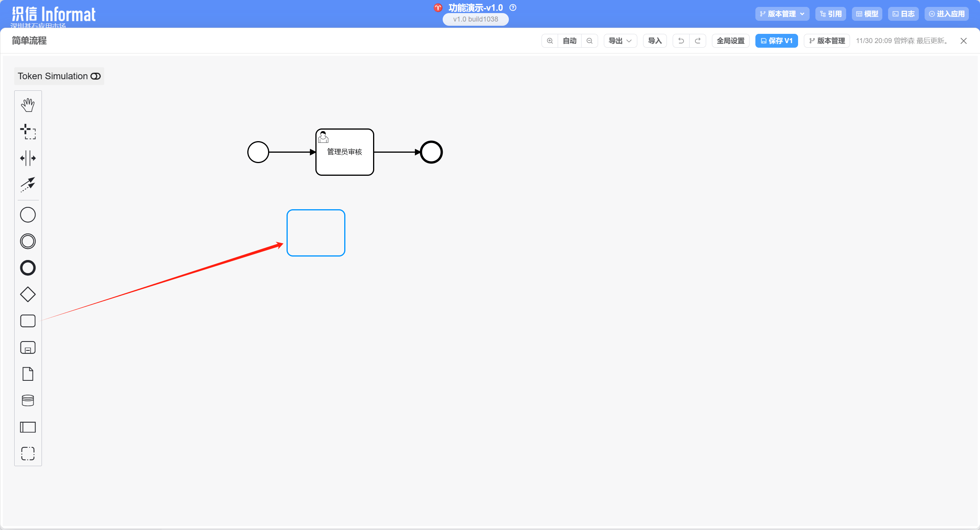
Task: Activate the space tool
Action: (28, 158)
